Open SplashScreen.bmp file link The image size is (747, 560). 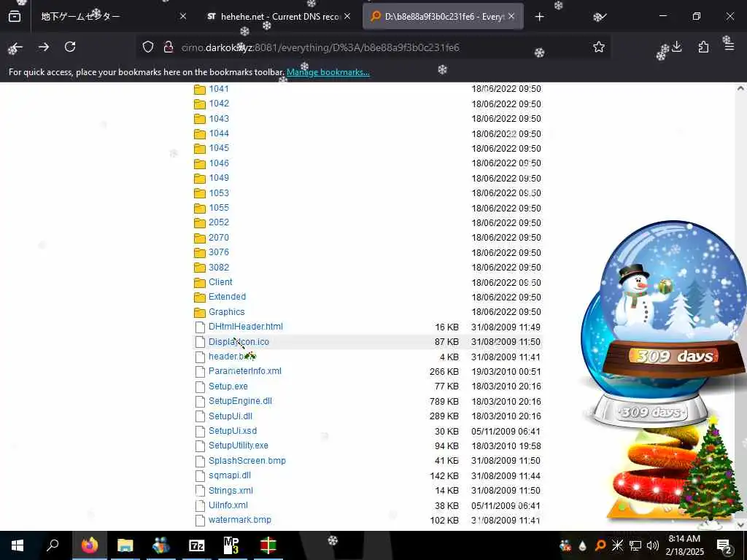247,461
